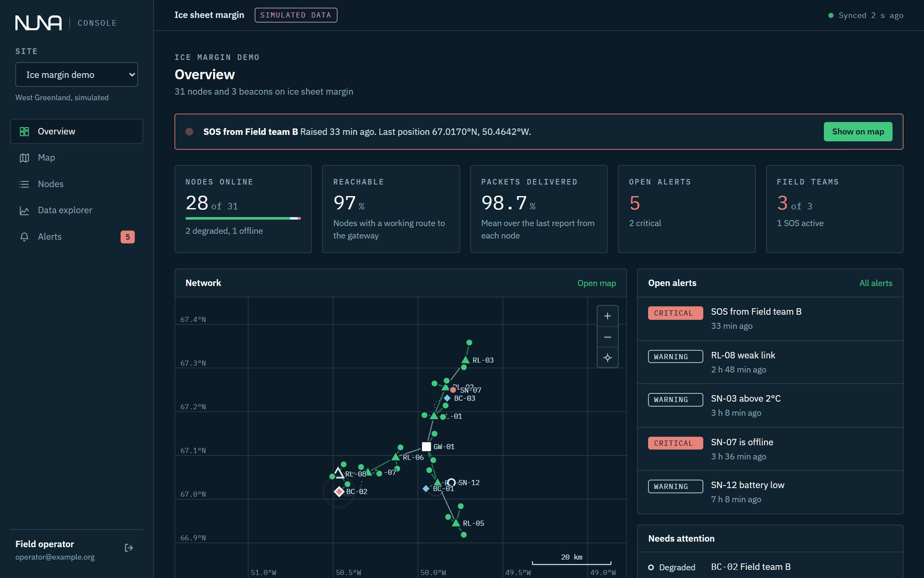The height and width of the screenshot is (578, 924).
Task: Select the BC-02 beacon diamond marker
Action: (339, 492)
